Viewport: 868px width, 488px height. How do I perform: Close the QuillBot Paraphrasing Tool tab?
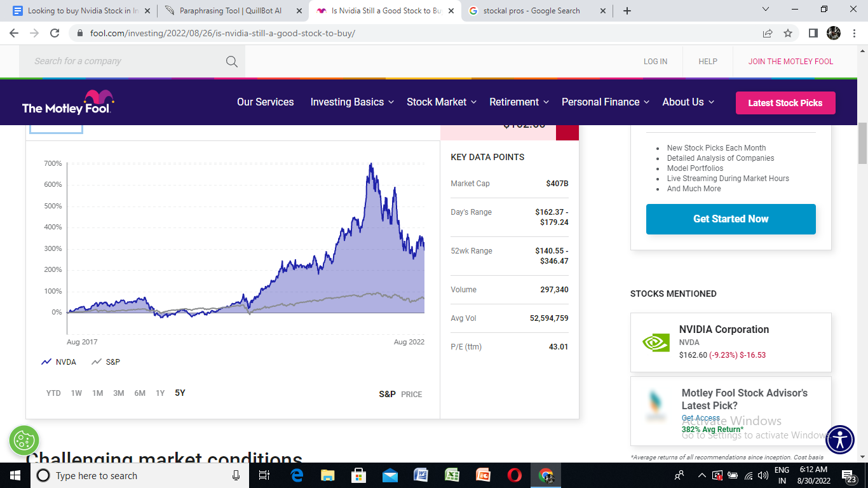coord(298,11)
